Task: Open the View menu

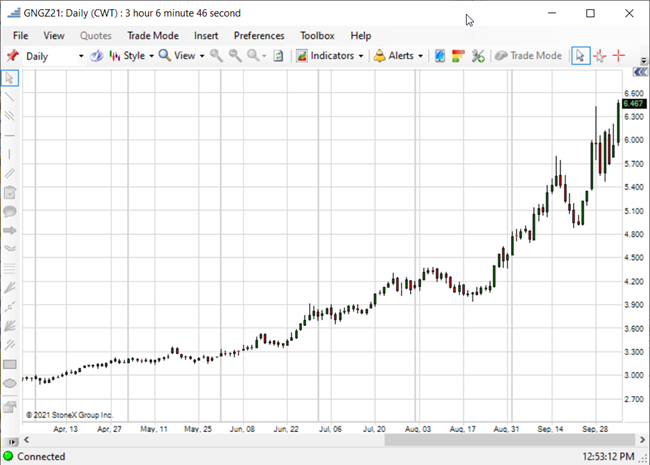Action: click(x=54, y=36)
